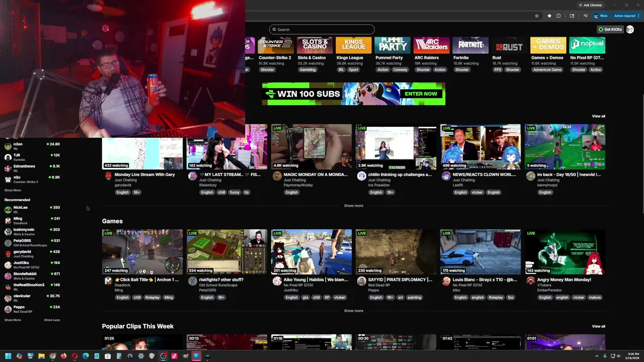
Task: Click the Kick search input field
Action: coord(322,29)
